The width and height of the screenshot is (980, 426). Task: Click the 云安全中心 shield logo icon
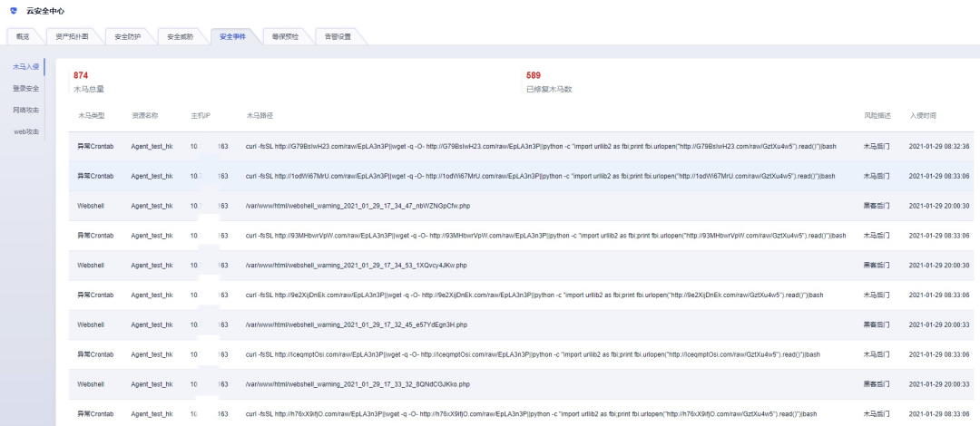[x=14, y=10]
